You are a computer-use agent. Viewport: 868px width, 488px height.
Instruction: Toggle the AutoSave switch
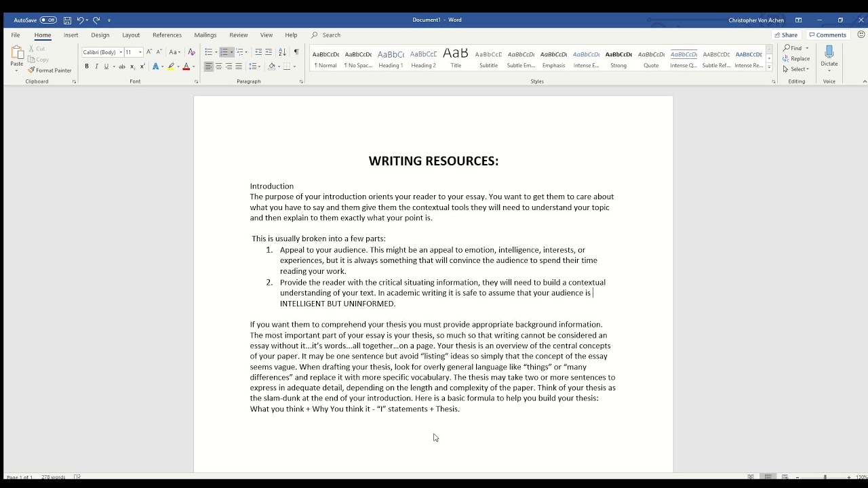click(47, 20)
